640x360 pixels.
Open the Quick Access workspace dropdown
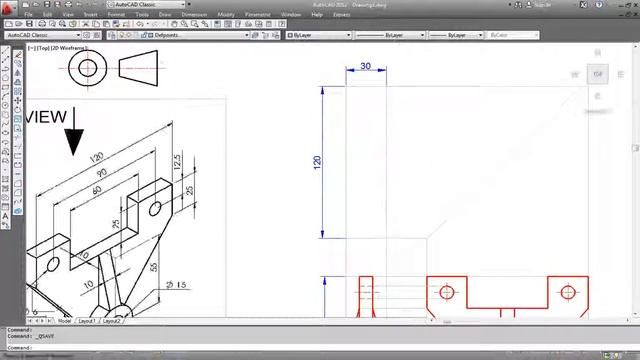(x=146, y=4)
